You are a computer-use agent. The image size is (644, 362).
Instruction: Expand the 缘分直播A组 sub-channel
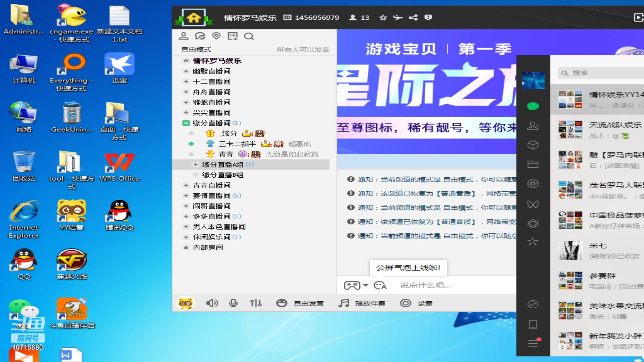coord(196,164)
